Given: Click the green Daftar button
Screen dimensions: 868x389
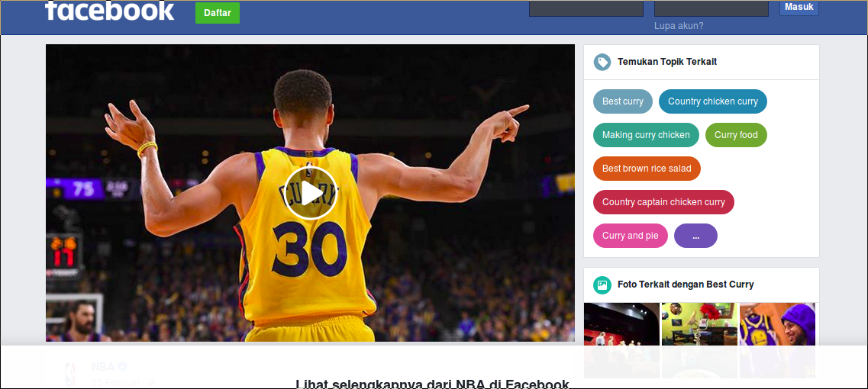Looking at the screenshot, I should (218, 13).
